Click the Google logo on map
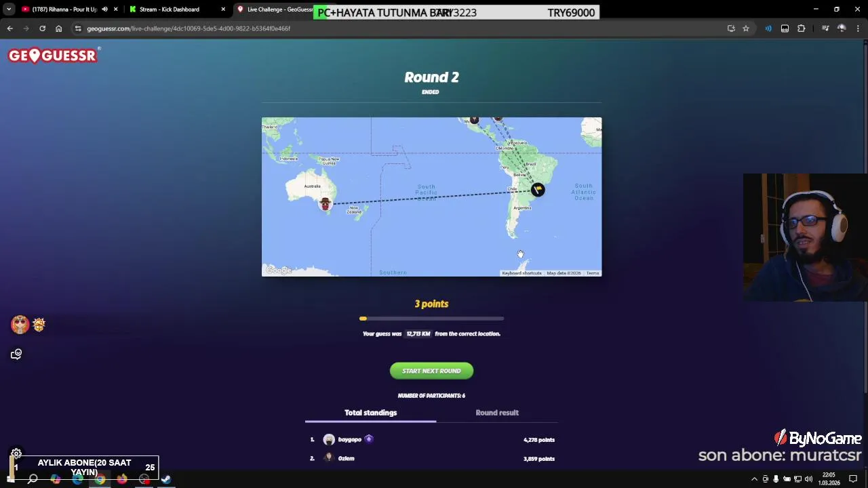868x488 pixels. (x=279, y=270)
